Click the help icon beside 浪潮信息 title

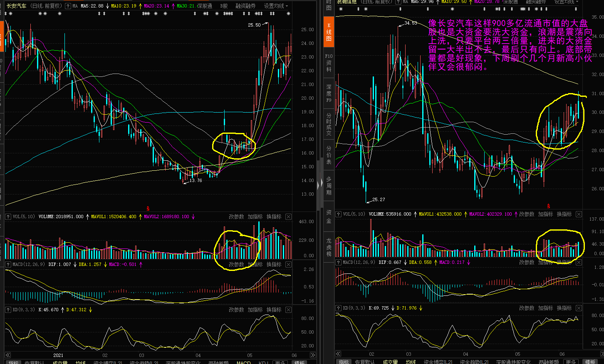[398, 2]
